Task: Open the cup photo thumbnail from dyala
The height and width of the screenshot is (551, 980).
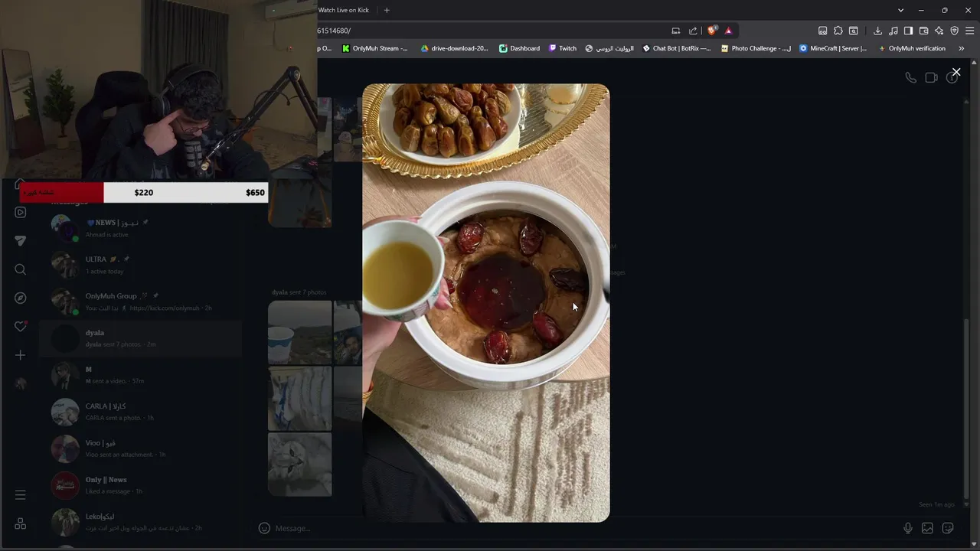Action: [x=299, y=332]
